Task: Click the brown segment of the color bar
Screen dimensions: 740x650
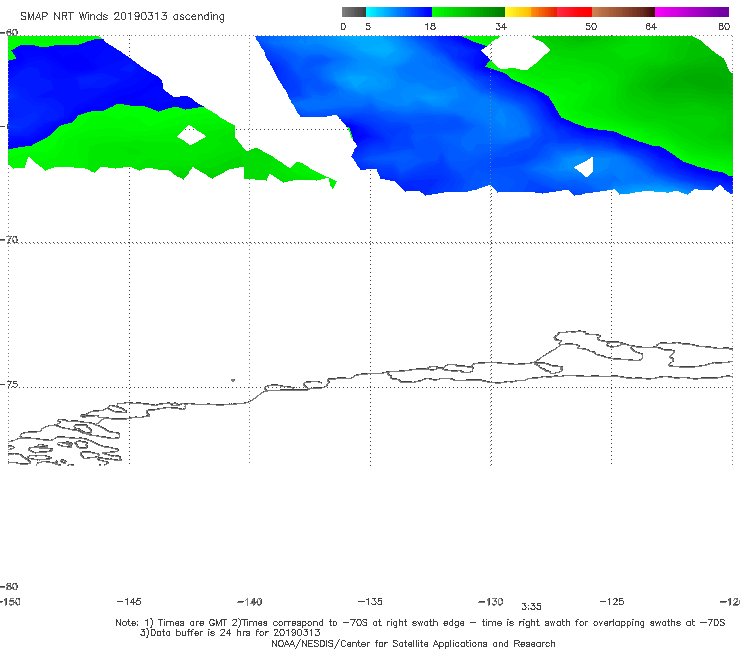Action: tap(623, 12)
